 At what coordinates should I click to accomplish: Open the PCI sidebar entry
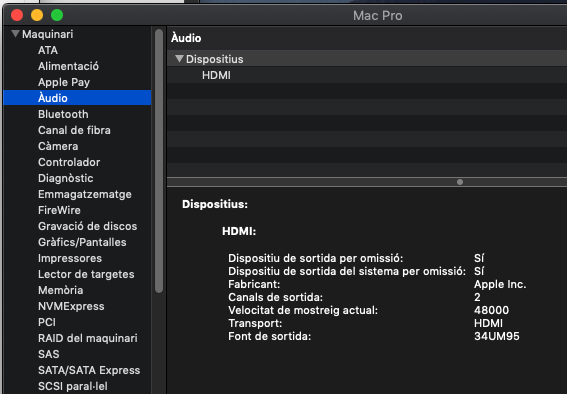[47, 322]
